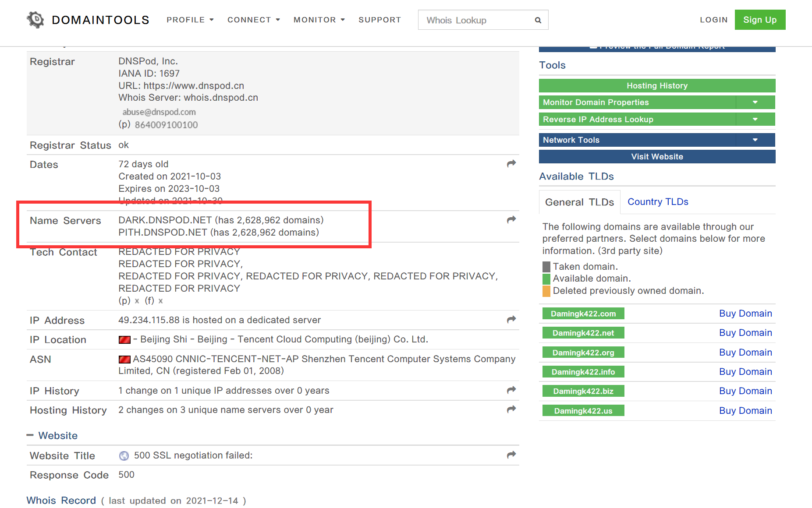Click Buy Domain for Damingk422.us
The image size is (812, 508).
click(745, 411)
